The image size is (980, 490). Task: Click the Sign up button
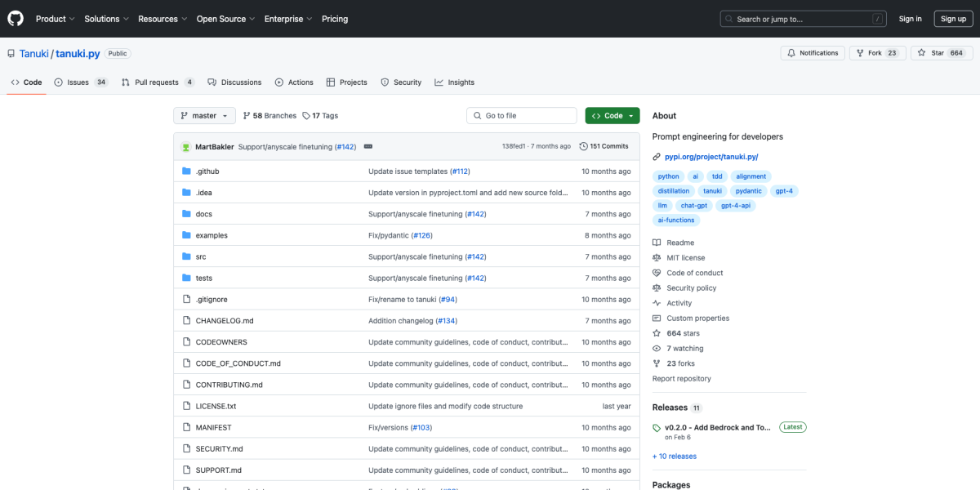coord(952,19)
